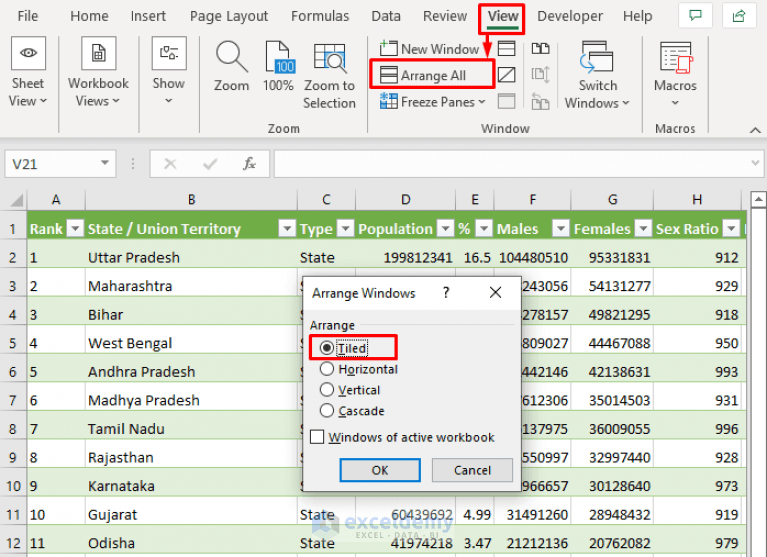Open the Rank column filter
Image resolution: width=767 pixels, height=557 pixels.
[x=75, y=228]
